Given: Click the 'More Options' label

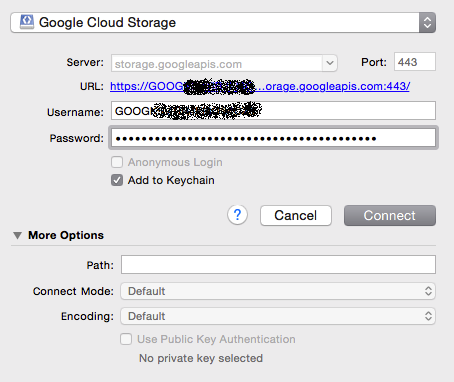Looking at the screenshot, I should tap(66, 235).
